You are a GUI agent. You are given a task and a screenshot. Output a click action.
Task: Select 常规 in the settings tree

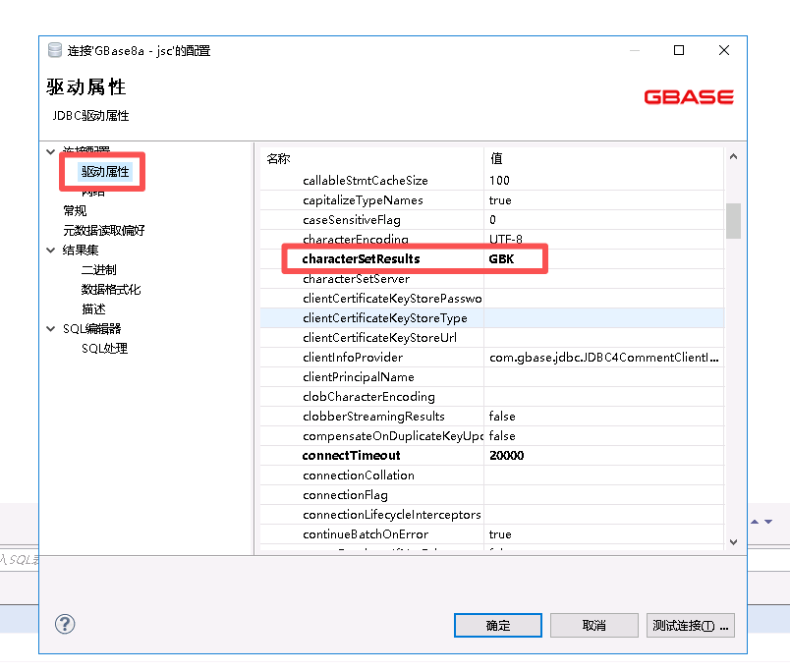(75, 210)
